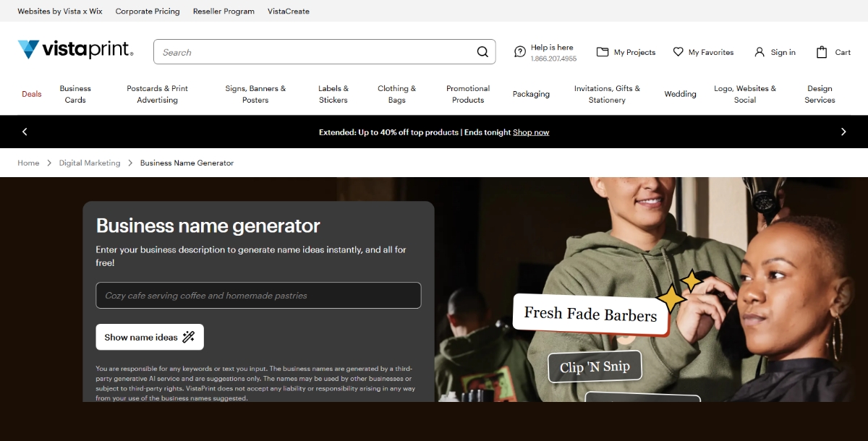
Task: Open VistaCreate link
Action: click(289, 11)
